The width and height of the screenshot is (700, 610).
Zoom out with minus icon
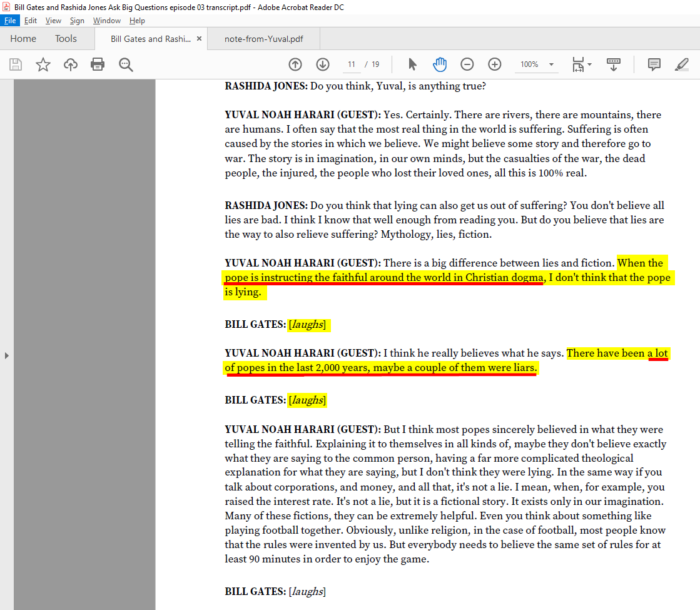click(467, 64)
